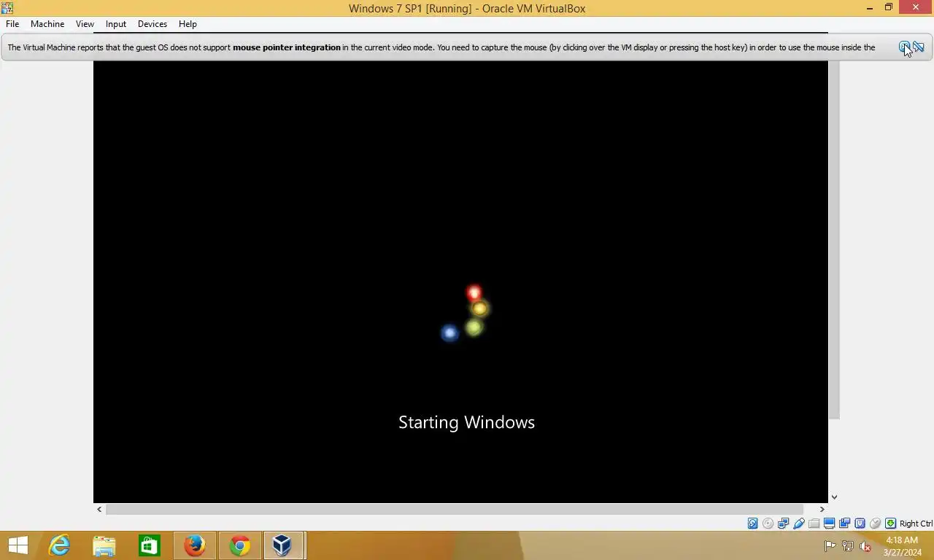Open the Machine menu
The width and height of the screenshot is (934, 560).
[x=47, y=24]
